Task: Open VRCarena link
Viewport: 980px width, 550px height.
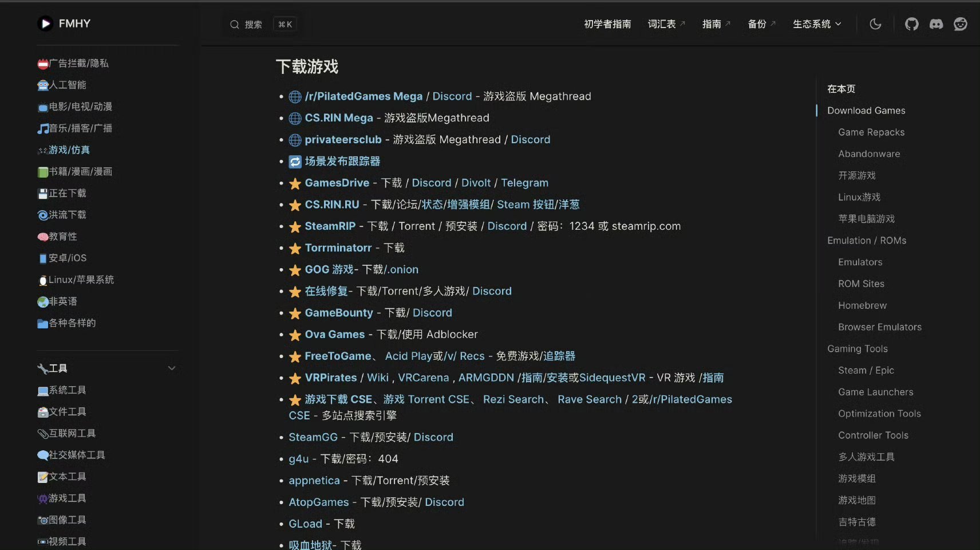Action: click(x=423, y=378)
